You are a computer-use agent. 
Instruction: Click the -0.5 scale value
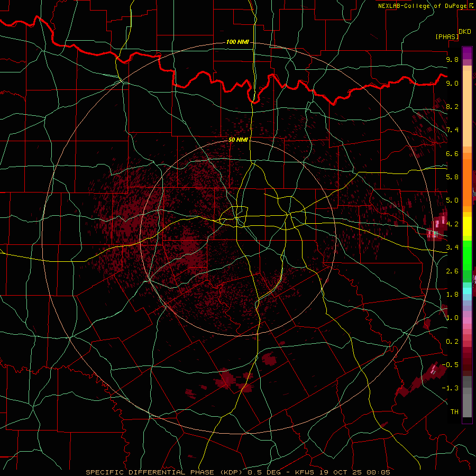pyautogui.click(x=450, y=365)
